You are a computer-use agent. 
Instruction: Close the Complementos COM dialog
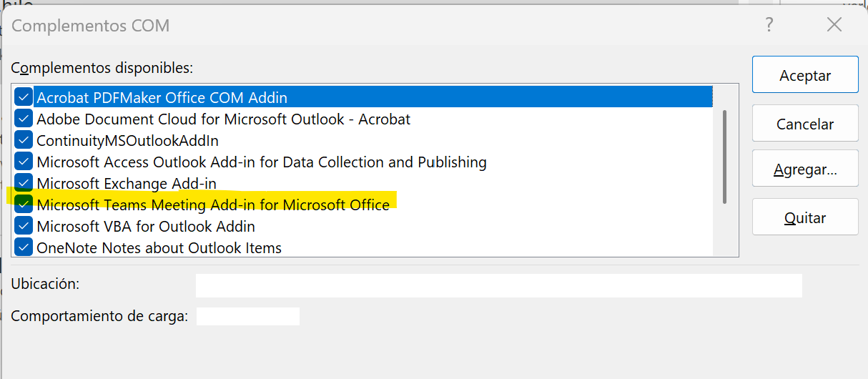[834, 25]
